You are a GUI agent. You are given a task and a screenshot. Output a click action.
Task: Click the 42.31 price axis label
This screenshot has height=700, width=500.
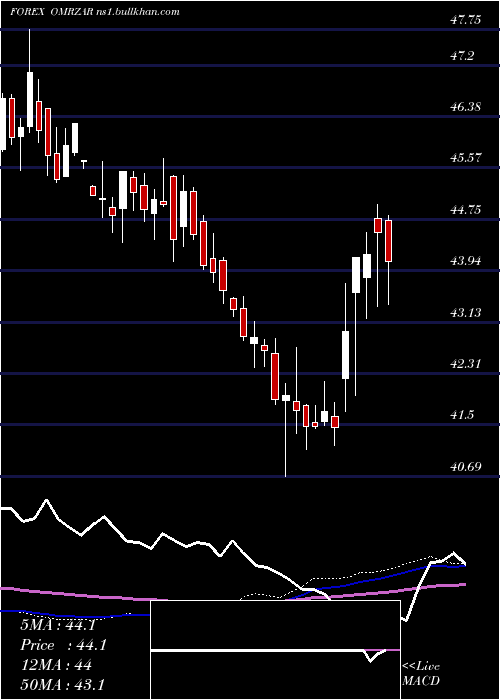click(x=466, y=363)
